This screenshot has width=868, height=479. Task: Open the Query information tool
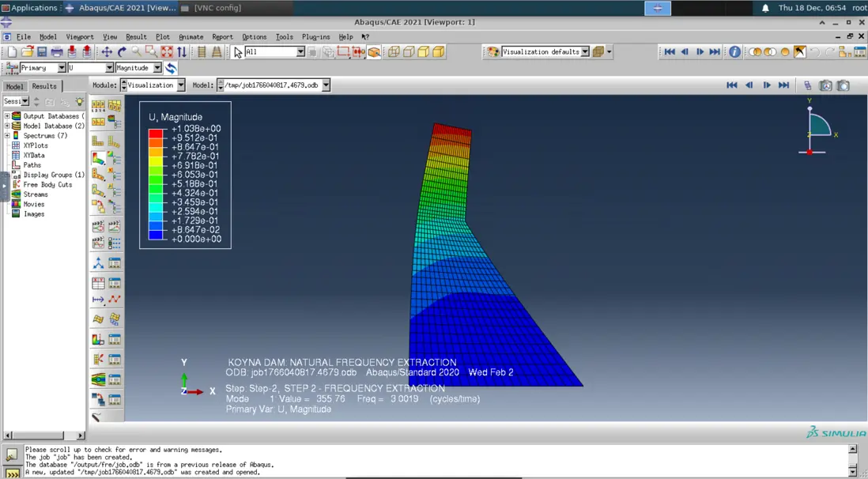pyautogui.click(x=734, y=52)
